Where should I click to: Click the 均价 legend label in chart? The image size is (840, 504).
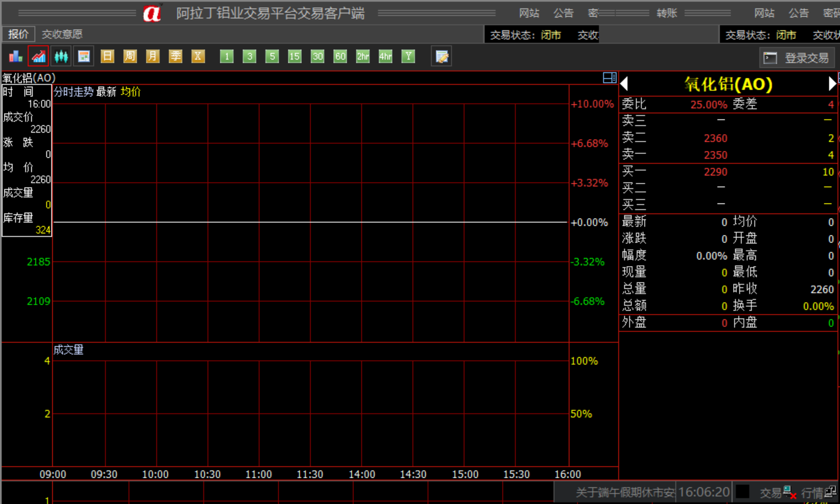(131, 92)
